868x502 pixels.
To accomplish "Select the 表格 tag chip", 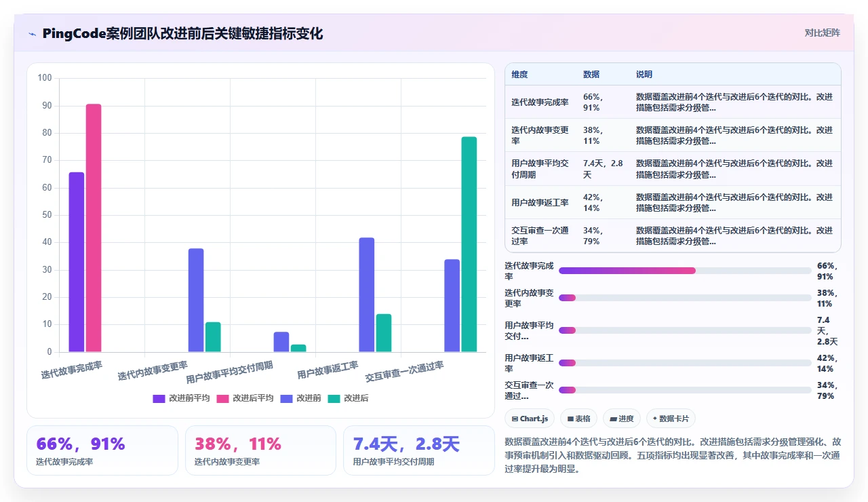I will pyautogui.click(x=578, y=419).
